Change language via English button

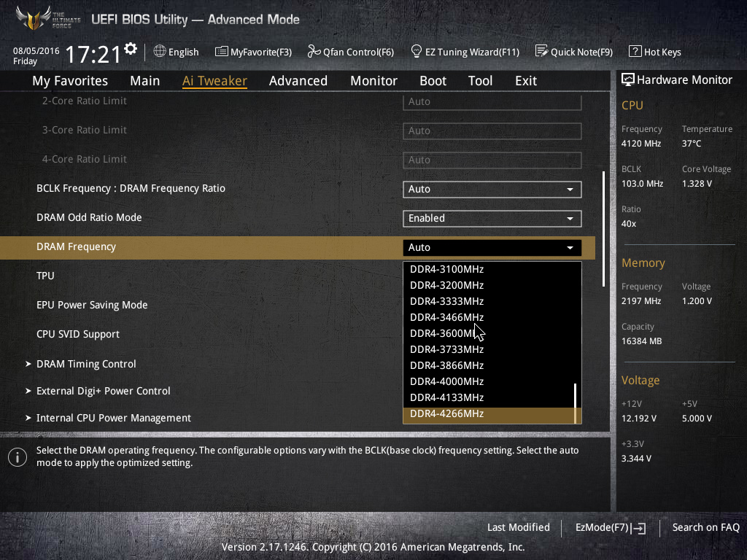[183, 52]
